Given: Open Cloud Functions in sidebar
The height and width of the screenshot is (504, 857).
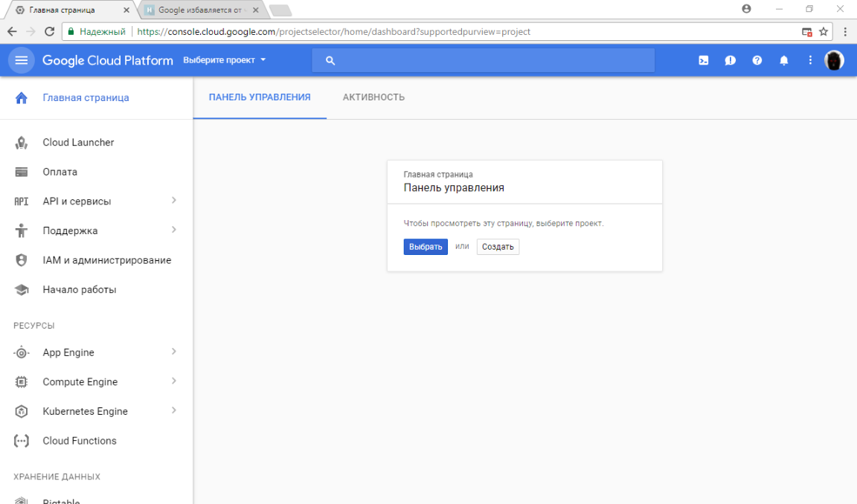Looking at the screenshot, I should (x=80, y=442).
